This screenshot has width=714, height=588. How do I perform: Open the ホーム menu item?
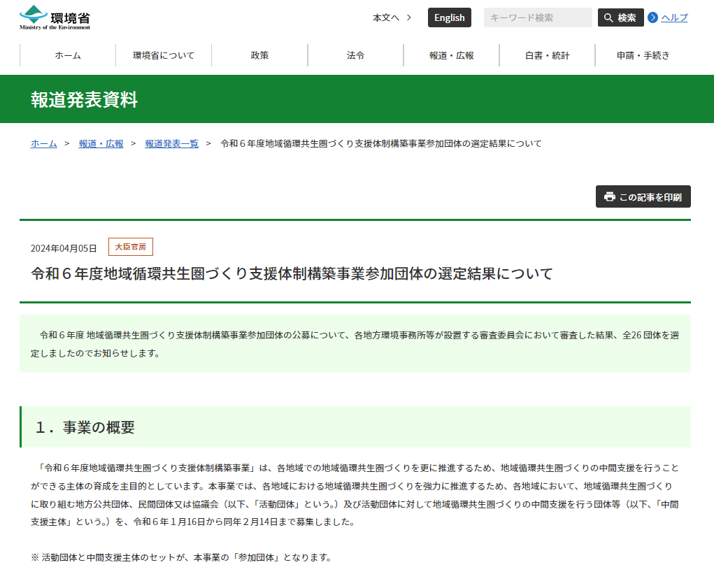point(66,55)
